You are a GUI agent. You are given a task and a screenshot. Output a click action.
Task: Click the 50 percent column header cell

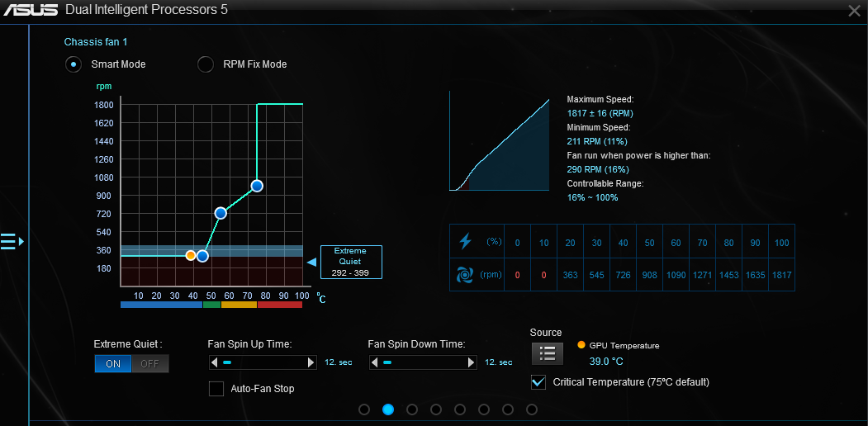pyautogui.click(x=650, y=242)
